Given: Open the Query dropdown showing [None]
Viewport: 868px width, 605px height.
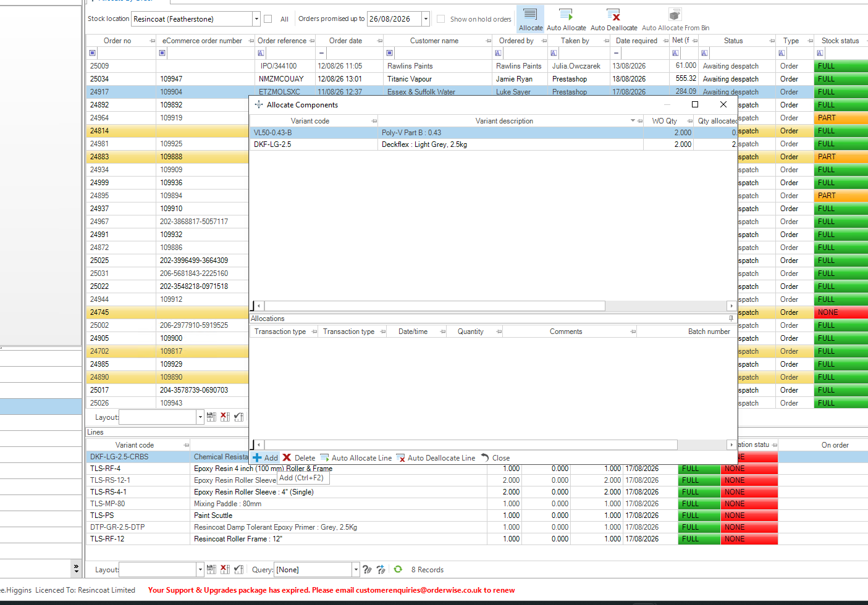Looking at the screenshot, I should pos(355,569).
